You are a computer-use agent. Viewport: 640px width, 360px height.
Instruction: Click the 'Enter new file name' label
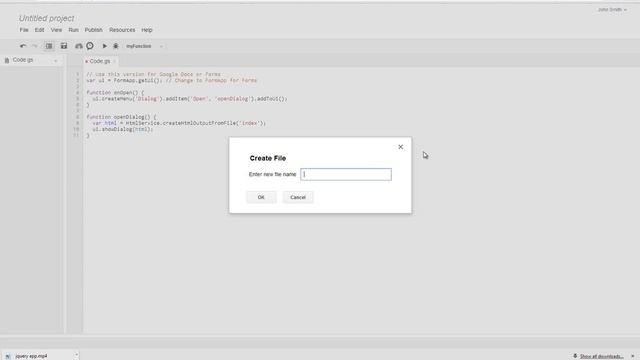pyautogui.click(x=272, y=174)
